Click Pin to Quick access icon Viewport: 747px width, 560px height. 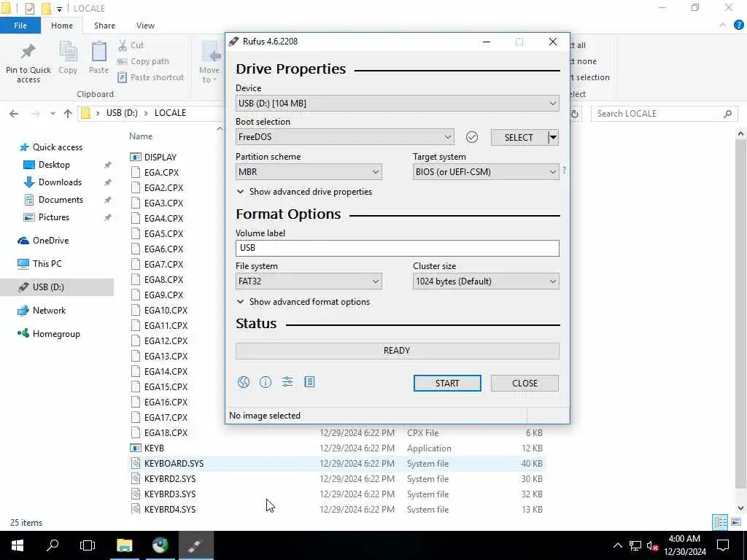click(x=28, y=63)
